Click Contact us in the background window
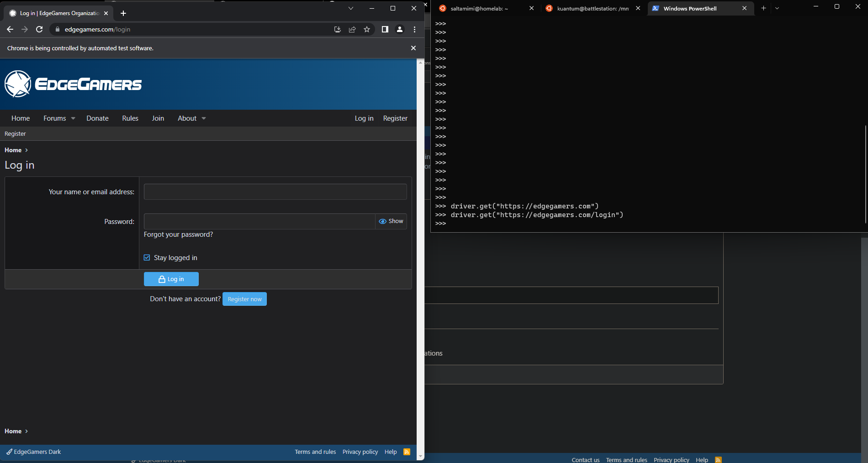 pos(585,460)
